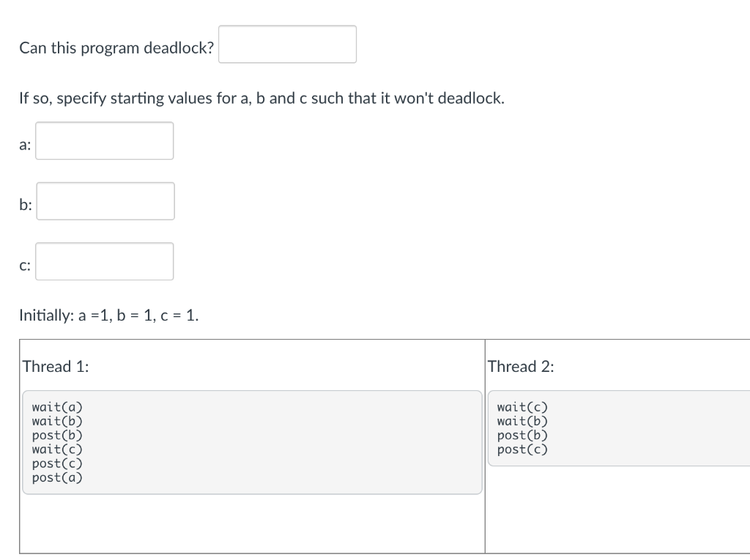Click the wait(a) line in Thread 1
The height and width of the screenshot is (560, 750).
57,407
